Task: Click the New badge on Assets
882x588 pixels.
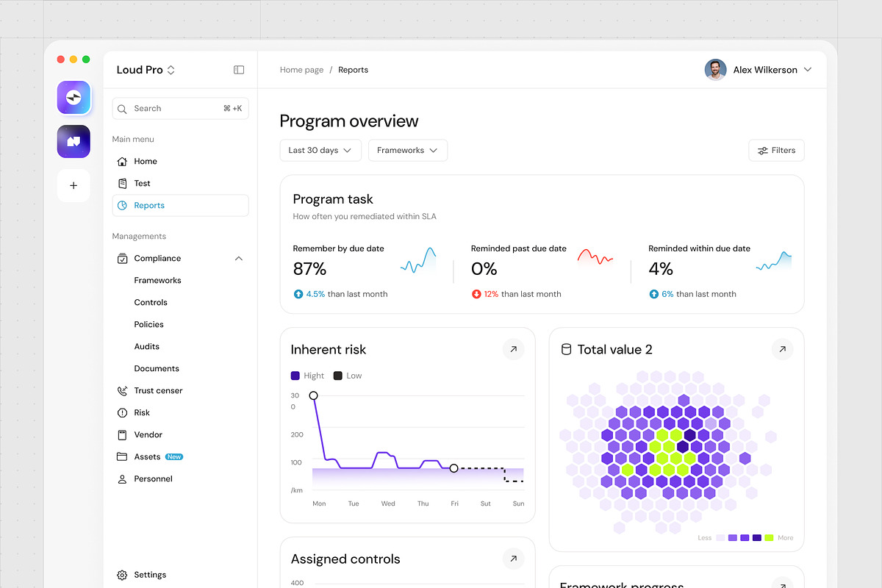Action: 174,456
